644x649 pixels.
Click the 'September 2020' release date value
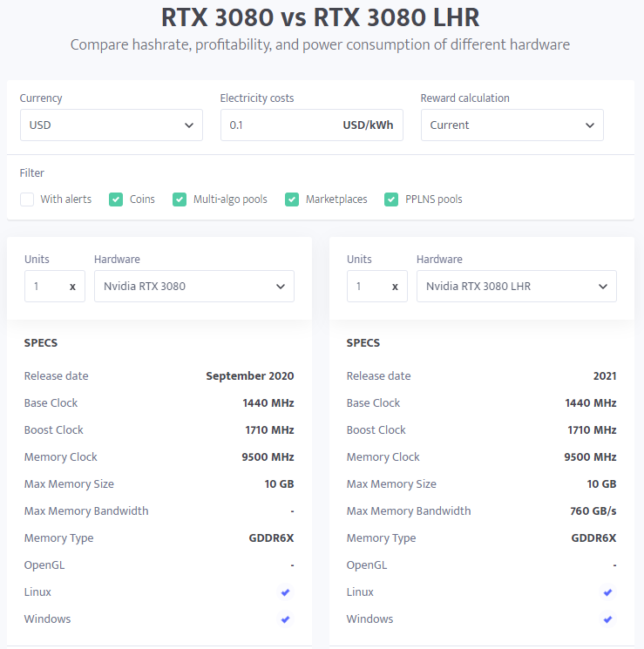pyautogui.click(x=250, y=375)
